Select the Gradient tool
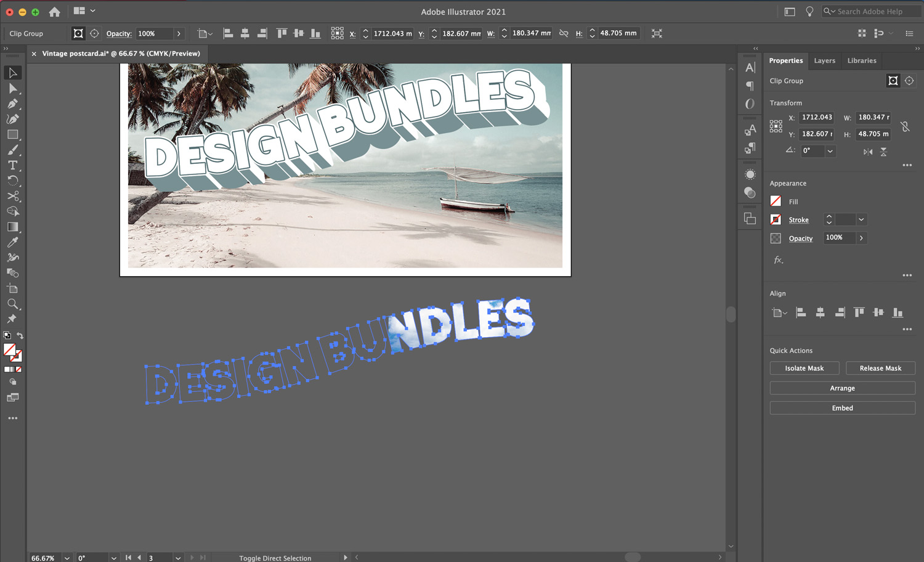924x562 pixels. click(x=12, y=227)
